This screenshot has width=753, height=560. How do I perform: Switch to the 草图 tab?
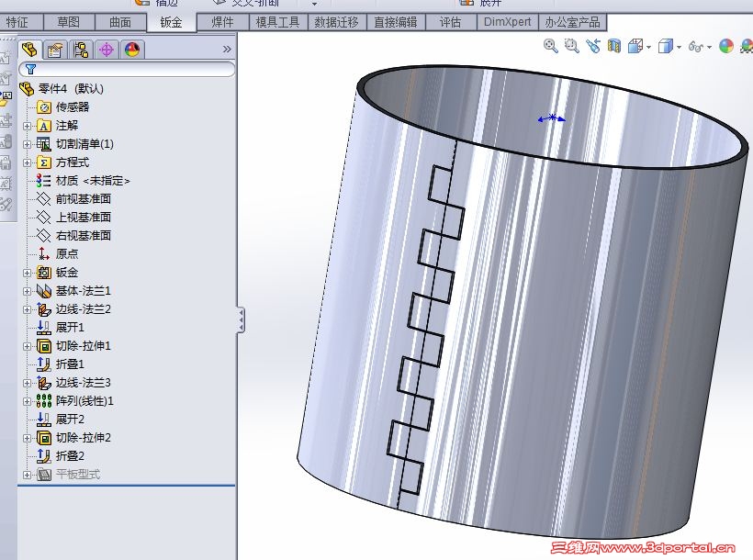point(69,22)
